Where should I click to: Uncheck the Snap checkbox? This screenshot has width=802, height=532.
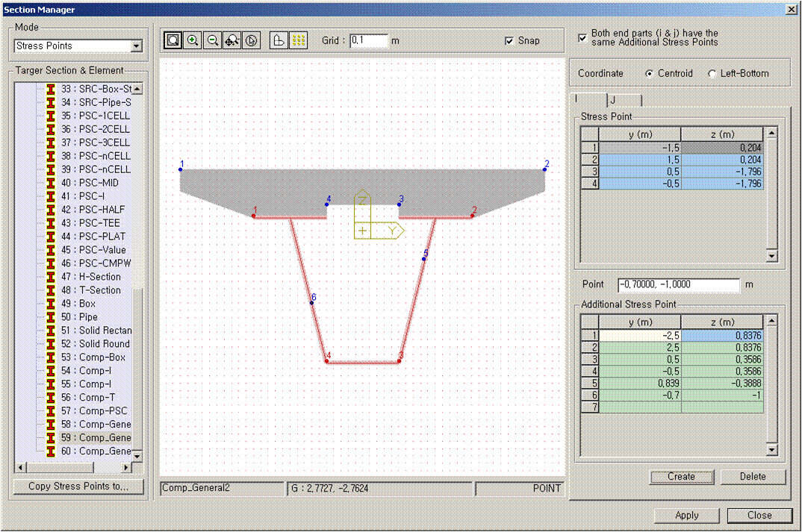click(x=509, y=41)
